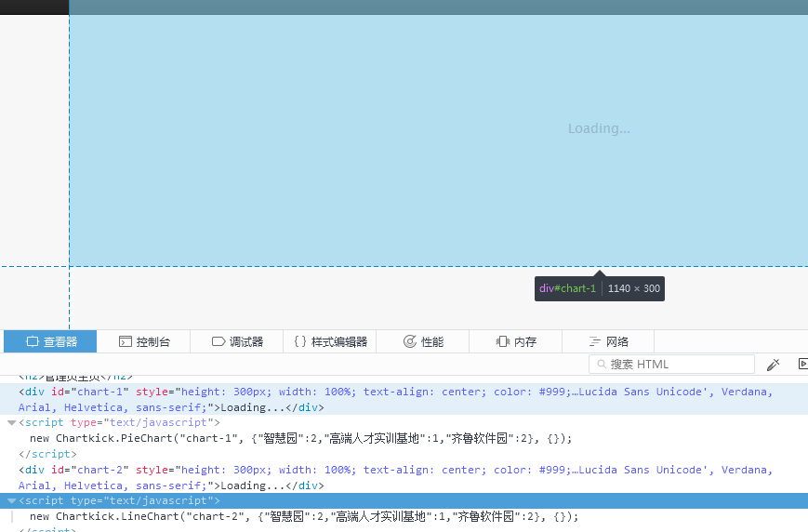Open the 样式编辑器 style editor tab
808x532 pixels.
(x=330, y=341)
